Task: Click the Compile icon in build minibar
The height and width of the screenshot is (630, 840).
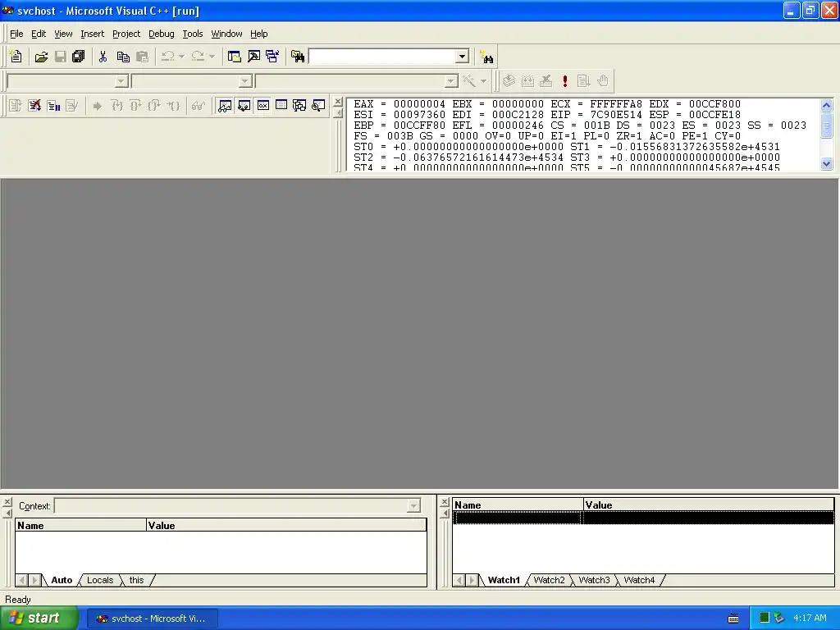Action: click(509, 81)
